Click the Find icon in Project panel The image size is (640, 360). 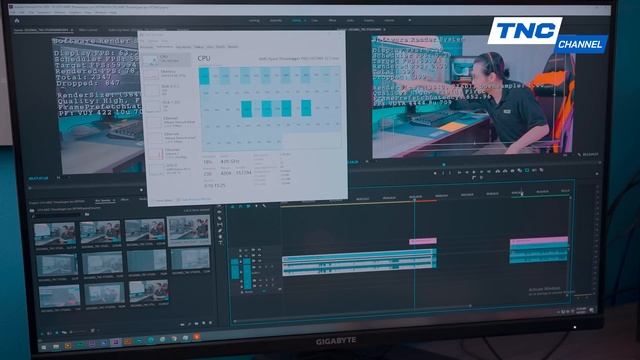click(x=189, y=324)
